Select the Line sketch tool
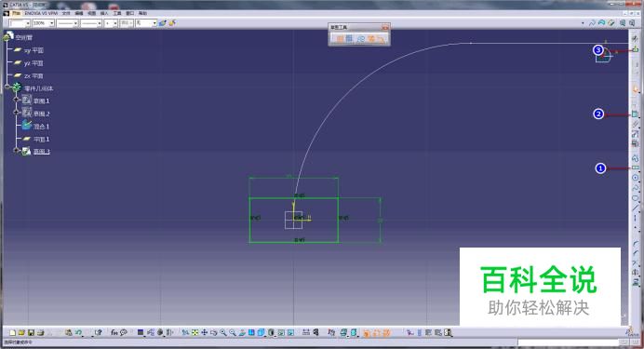Image resolution: width=644 pixels, height=349 pixels. (x=636, y=208)
